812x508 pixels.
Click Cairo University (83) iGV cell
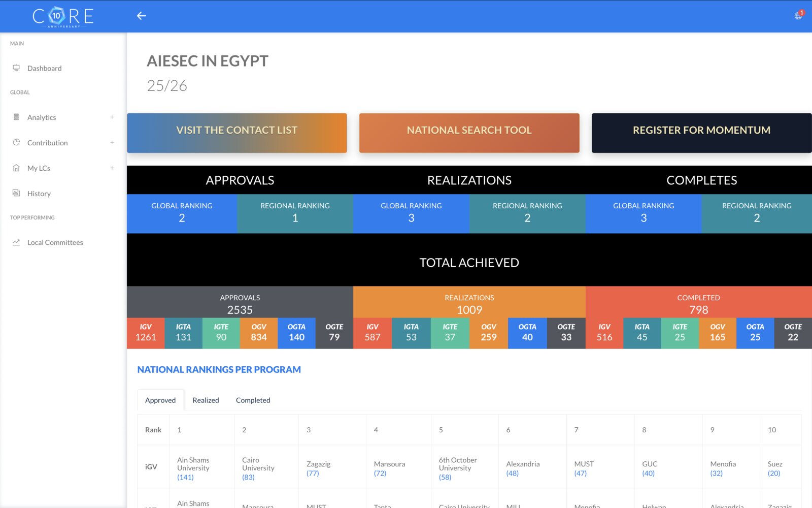pos(266,467)
